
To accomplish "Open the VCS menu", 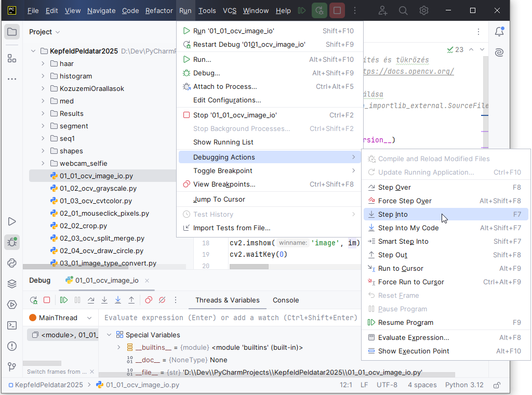I will [x=229, y=11].
